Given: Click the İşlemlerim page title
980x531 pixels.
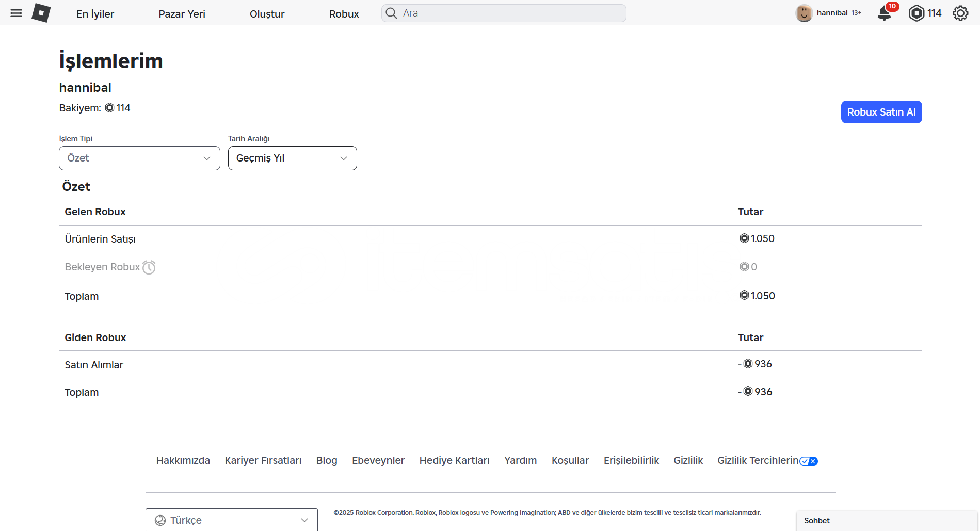Looking at the screenshot, I should coord(111,61).
